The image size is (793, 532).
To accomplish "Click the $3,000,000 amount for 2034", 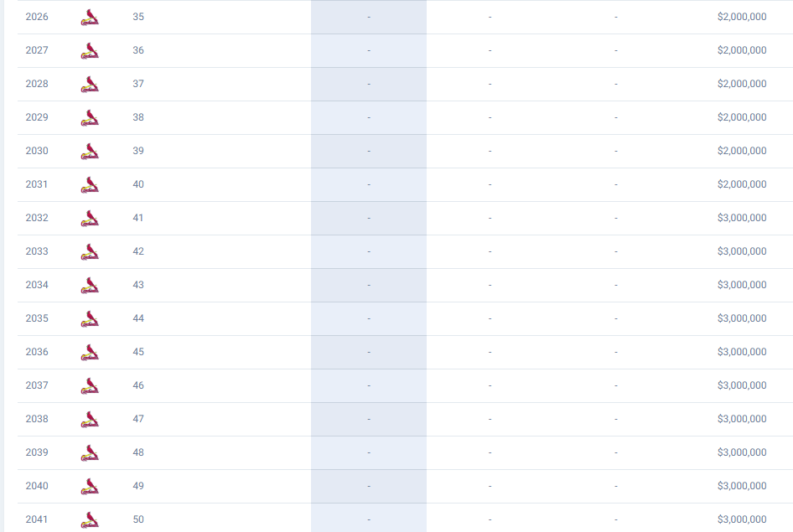I will pyautogui.click(x=742, y=285).
